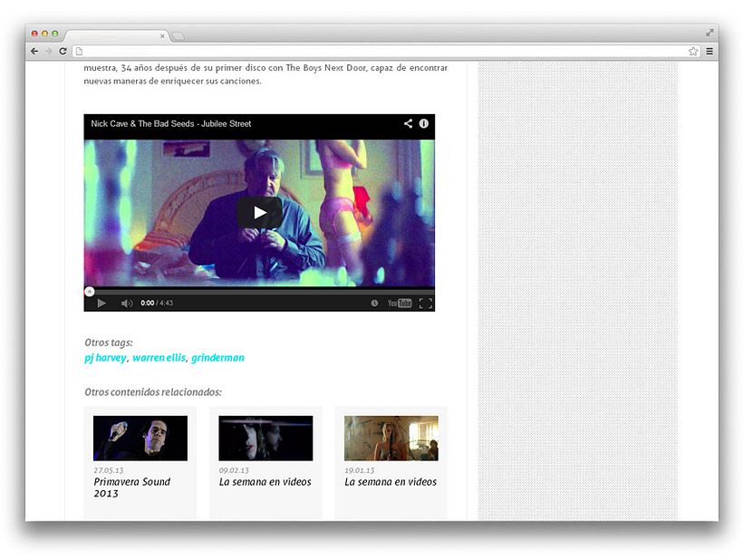
Task: Enter fullscreen mode on the video player
Action: [425, 304]
